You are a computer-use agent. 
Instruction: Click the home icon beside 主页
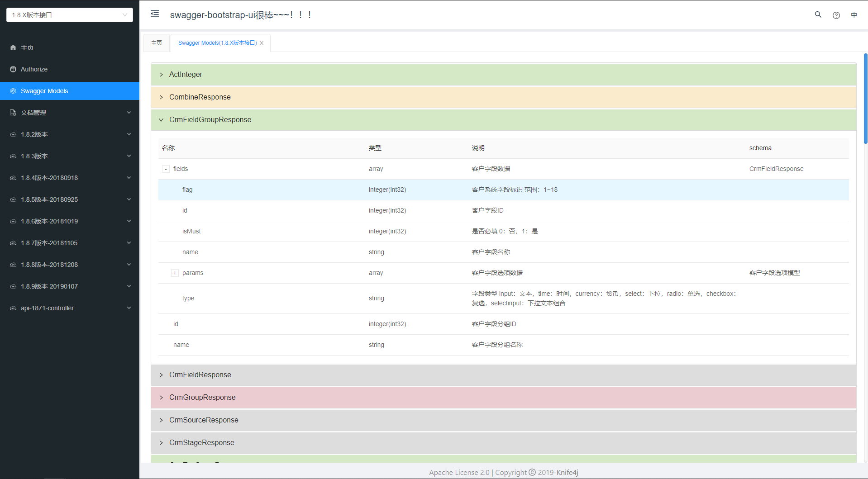point(13,47)
